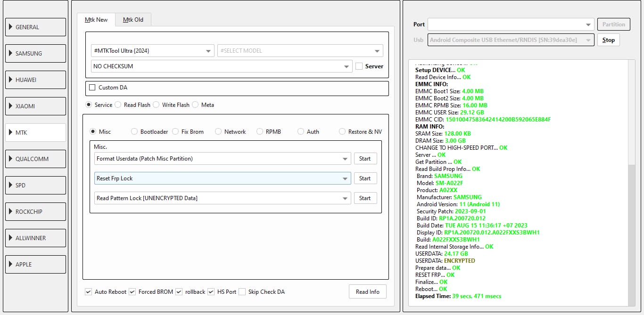Select the Read Flash radio option
Viewport: 644px width, 315px height.
pyautogui.click(x=118, y=105)
